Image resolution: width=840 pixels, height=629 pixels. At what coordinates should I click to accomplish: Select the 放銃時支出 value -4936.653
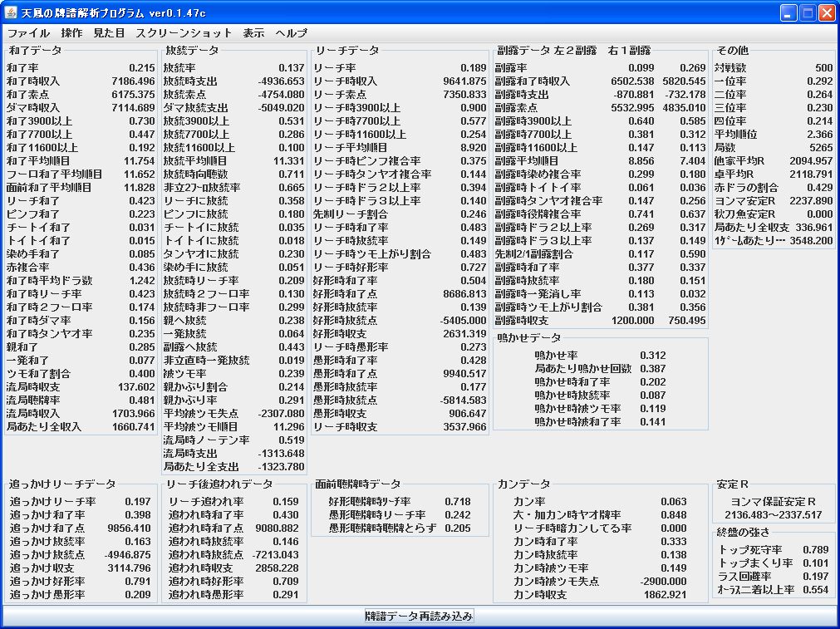(x=281, y=81)
